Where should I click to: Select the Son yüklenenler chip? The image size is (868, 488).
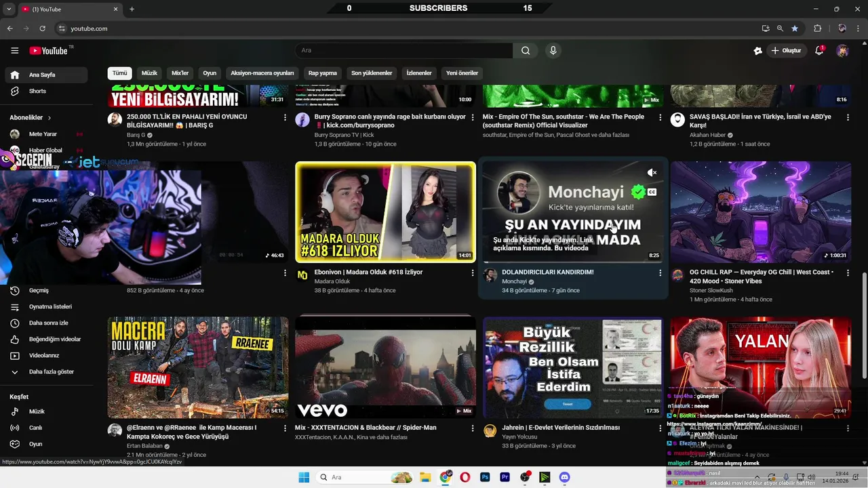372,73
